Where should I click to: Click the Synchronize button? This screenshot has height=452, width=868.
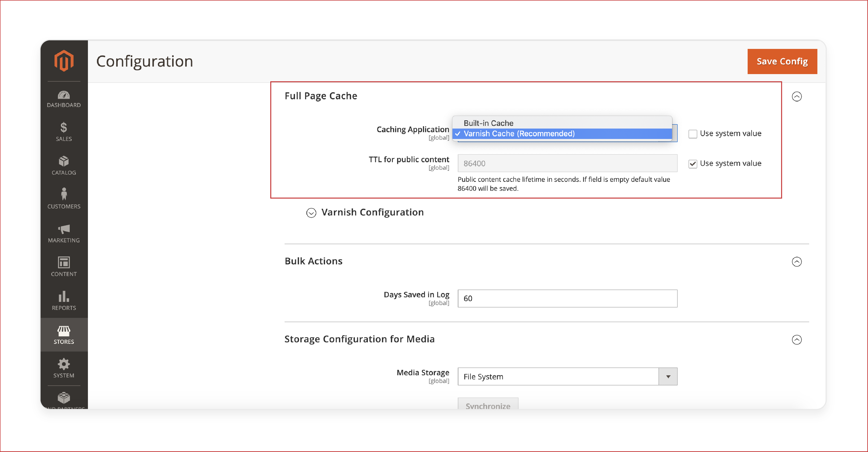(488, 404)
